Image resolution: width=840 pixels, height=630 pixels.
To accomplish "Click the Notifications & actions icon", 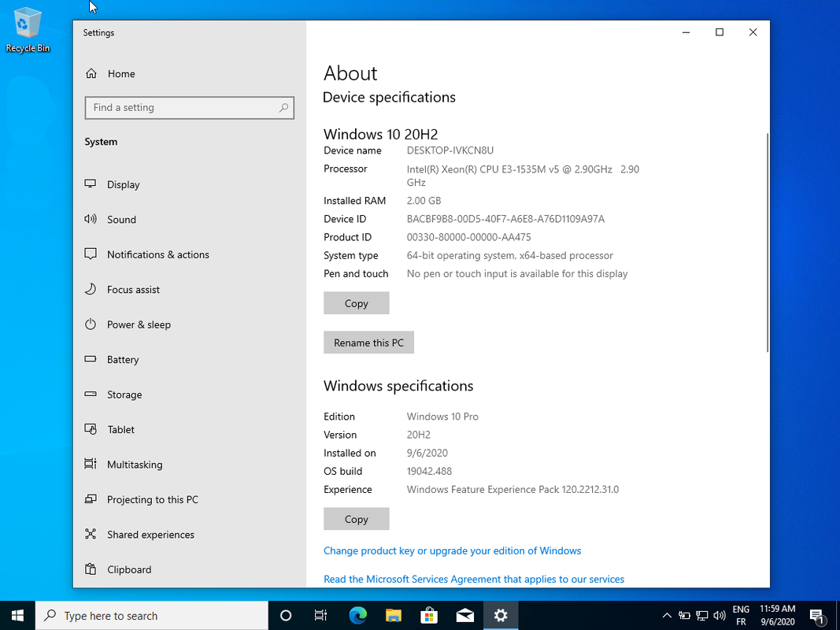I will (91, 254).
